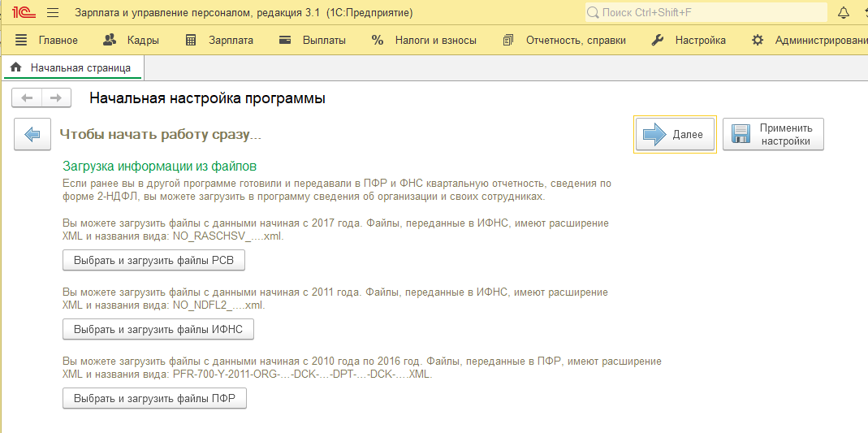
Task: Click the gear icon for Администрирование
Action: click(758, 41)
